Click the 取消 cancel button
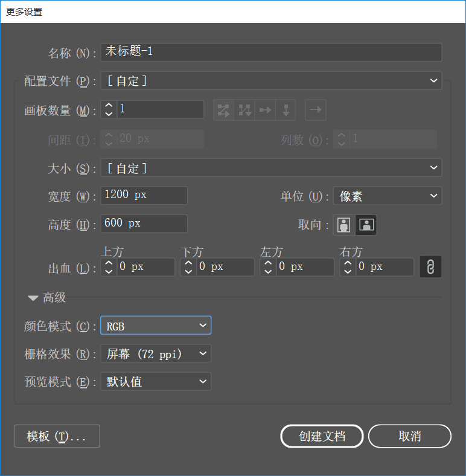Viewport: 466px width, 476px height. coord(410,436)
